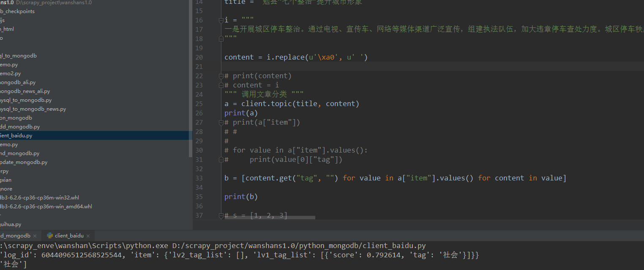
Task: Place cursor on the print(b) line
Action: pos(241,197)
